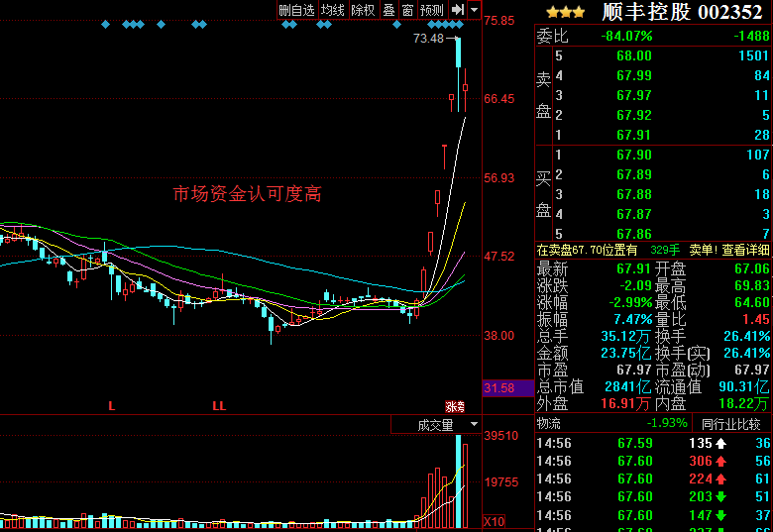This screenshot has width=773, height=532.
Task: Click the 量比 value 1.45
Action: point(756,319)
